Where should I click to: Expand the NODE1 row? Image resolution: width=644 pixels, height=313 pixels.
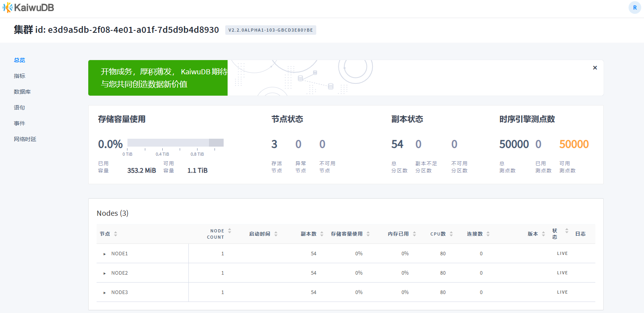pos(104,254)
